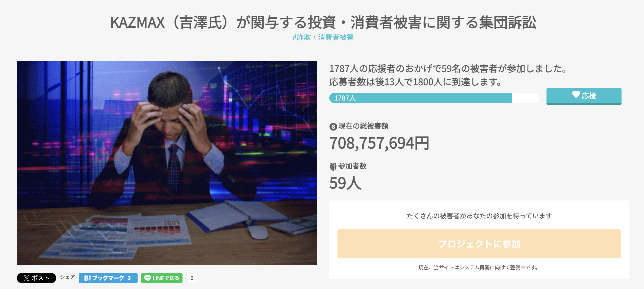Support the project with 応援 button
Image resolution: width=644 pixels, height=289 pixels.
coord(584,96)
